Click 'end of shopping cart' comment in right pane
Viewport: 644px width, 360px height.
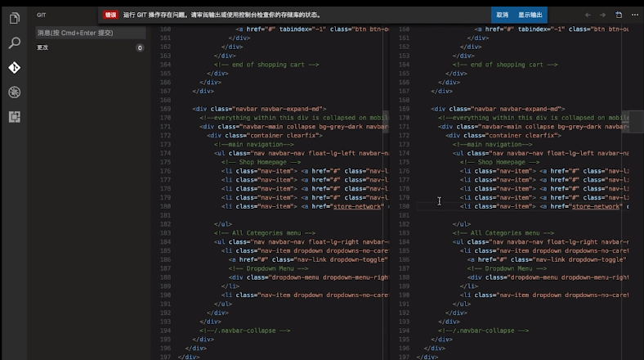pyautogui.click(x=505, y=65)
